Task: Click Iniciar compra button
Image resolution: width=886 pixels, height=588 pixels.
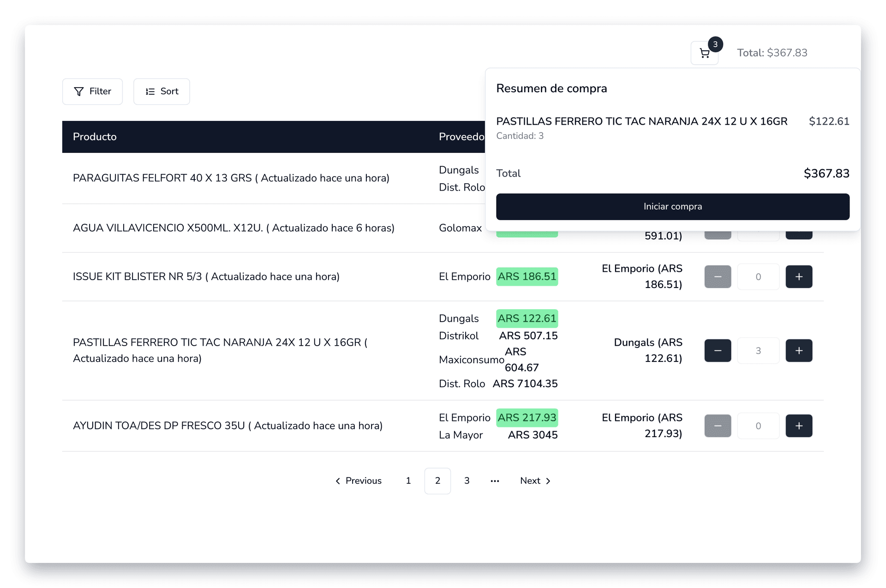Action: click(x=673, y=206)
